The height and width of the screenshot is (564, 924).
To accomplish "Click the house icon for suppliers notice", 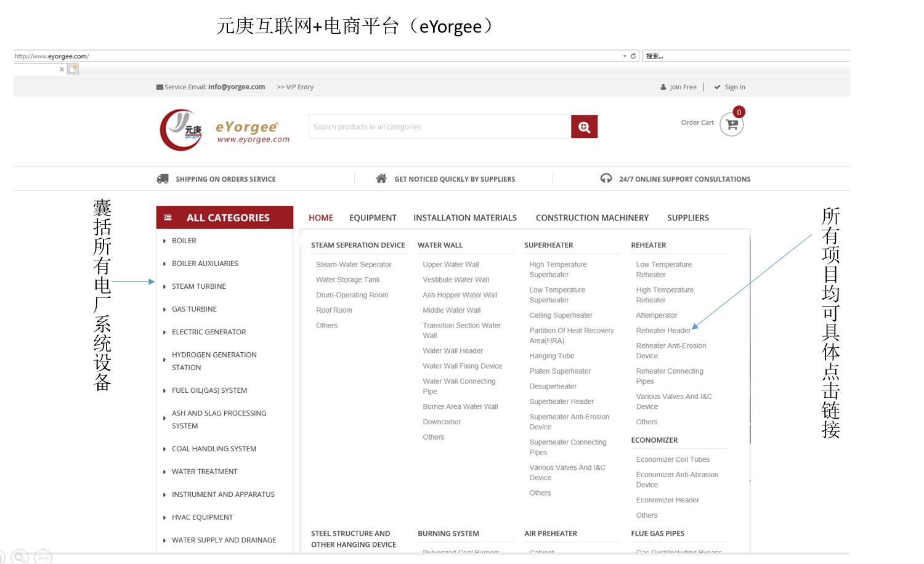I will 381,179.
